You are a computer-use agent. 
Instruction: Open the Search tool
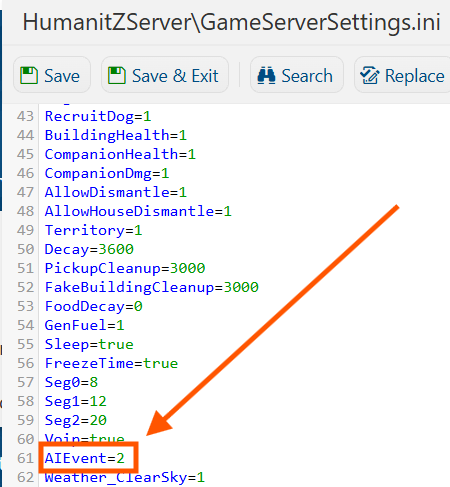pyautogui.click(x=297, y=75)
